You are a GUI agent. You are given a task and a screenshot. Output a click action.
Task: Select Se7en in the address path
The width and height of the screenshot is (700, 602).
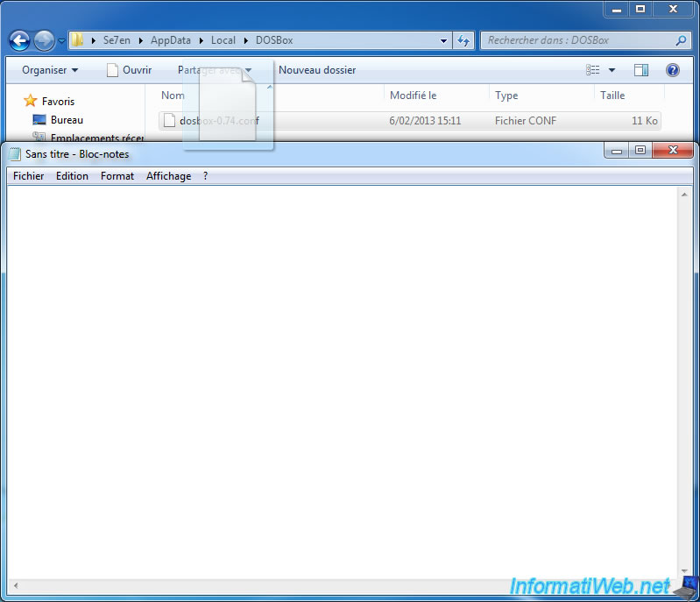coord(117,40)
